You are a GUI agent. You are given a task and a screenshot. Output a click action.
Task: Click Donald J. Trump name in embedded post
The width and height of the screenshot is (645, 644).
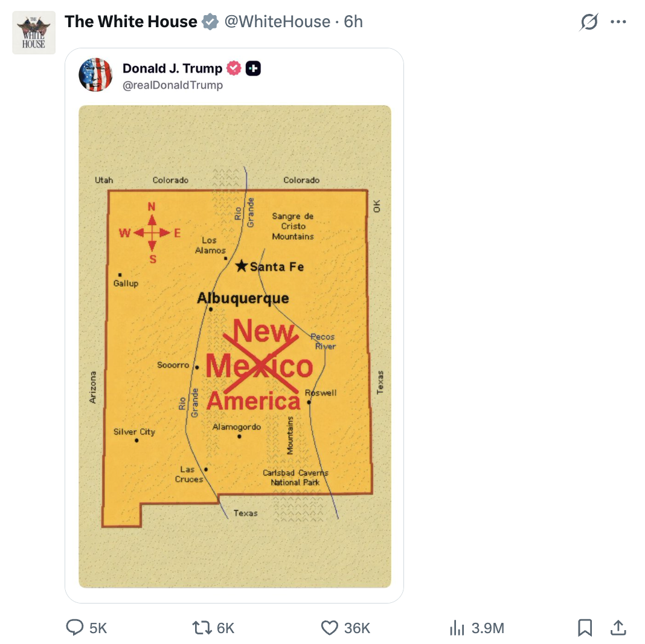point(172,68)
